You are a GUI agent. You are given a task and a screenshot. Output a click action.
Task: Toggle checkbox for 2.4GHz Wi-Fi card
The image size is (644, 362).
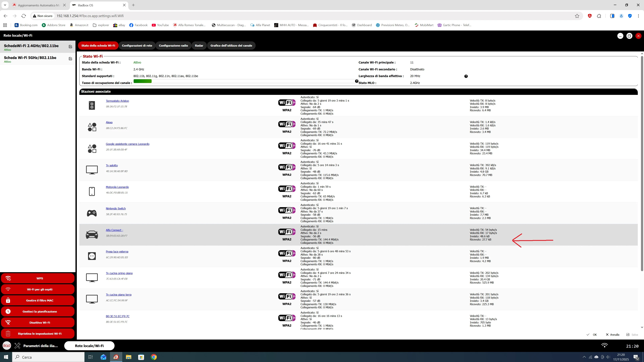coord(70,47)
